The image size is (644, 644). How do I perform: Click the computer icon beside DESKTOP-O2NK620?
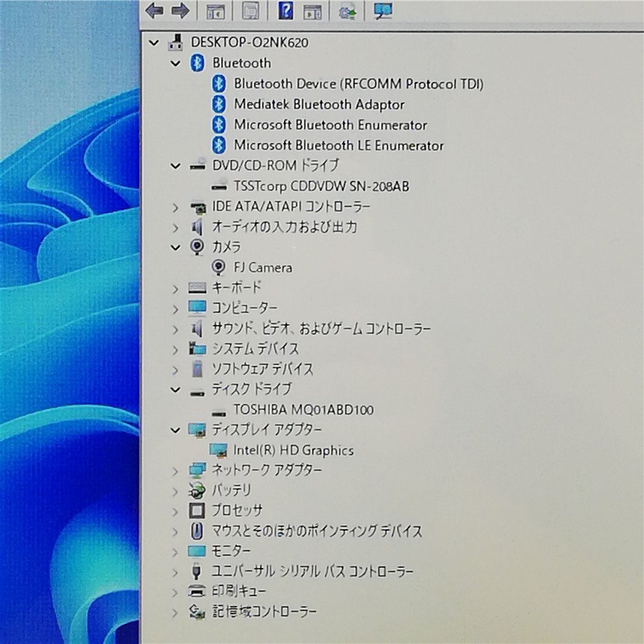pyautogui.click(x=176, y=43)
